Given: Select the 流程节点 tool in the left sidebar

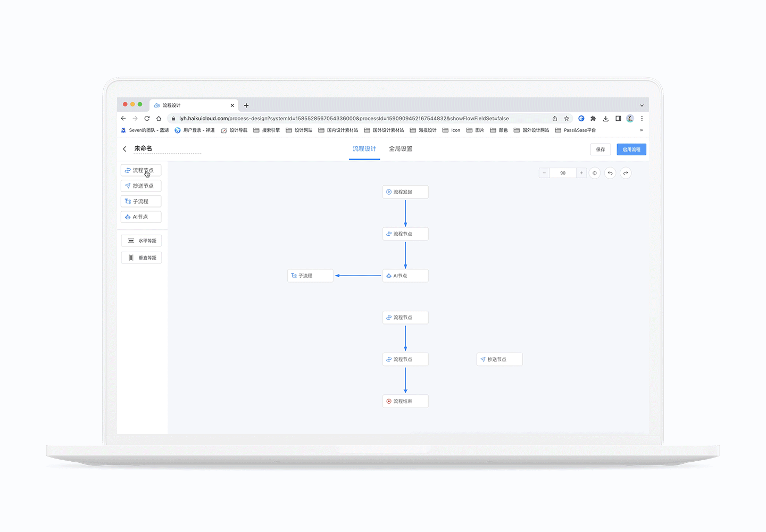Looking at the screenshot, I should 141,170.
